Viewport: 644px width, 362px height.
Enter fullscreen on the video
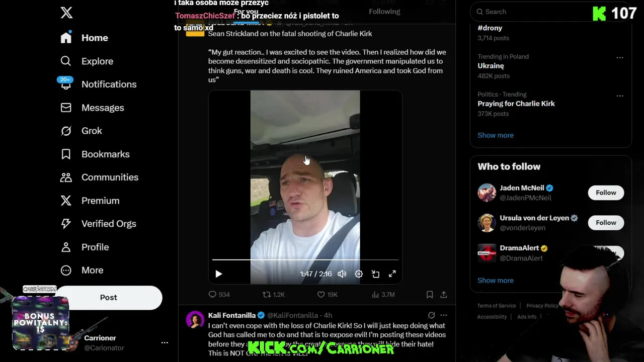392,274
